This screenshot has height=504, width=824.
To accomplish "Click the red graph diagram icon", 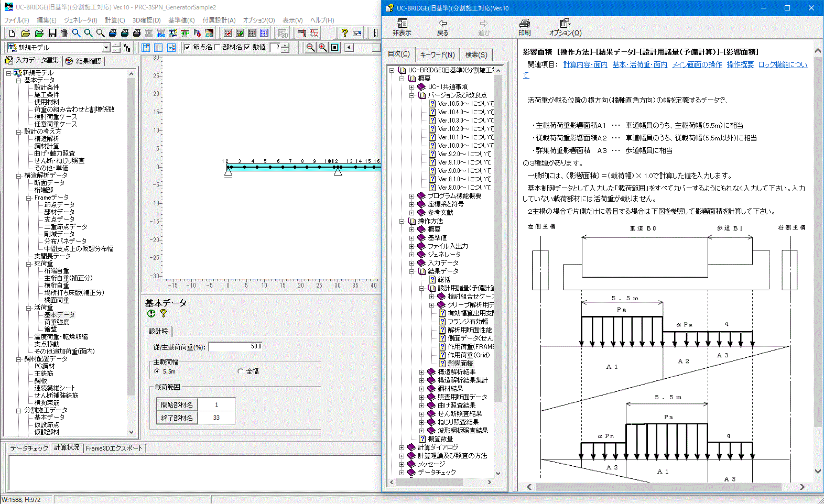I will (x=314, y=33).
